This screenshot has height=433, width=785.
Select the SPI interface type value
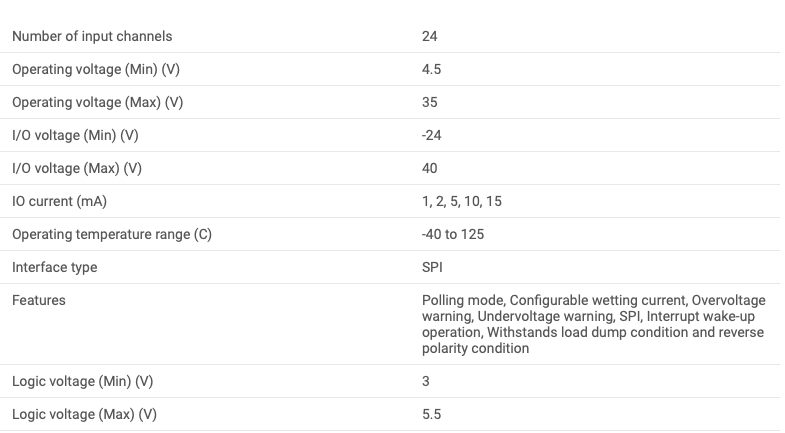[432, 268]
